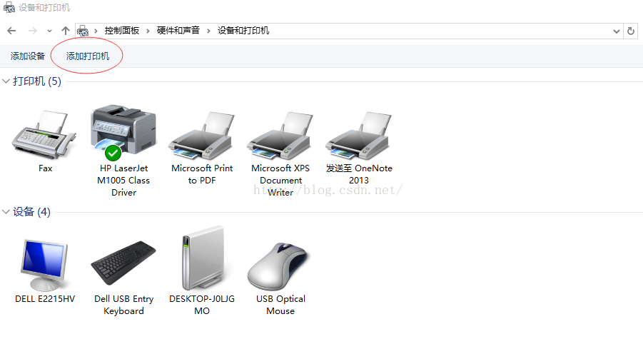
Task: Select Microsoft XPS Document Writer icon
Action: [x=280, y=136]
